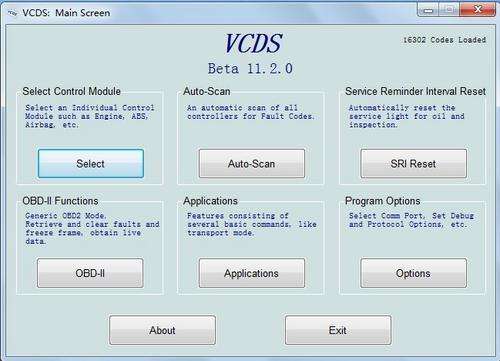Click the VCDS logo heading
The height and width of the screenshot is (361, 500).
253,43
